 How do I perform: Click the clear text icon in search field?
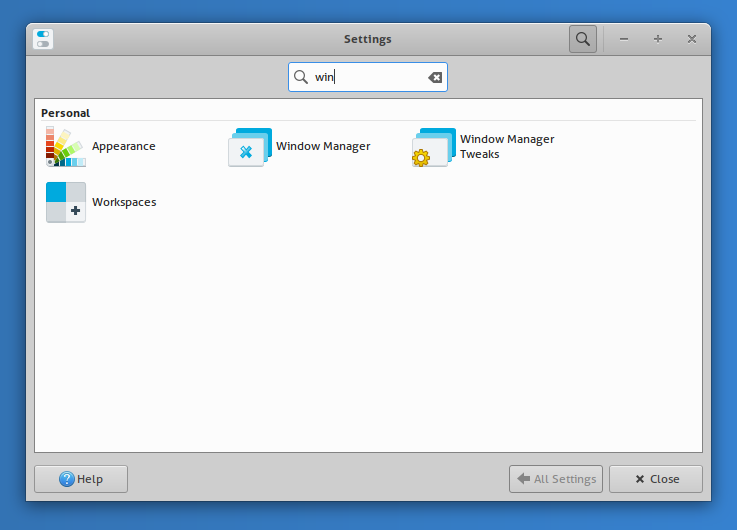pyautogui.click(x=435, y=78)
